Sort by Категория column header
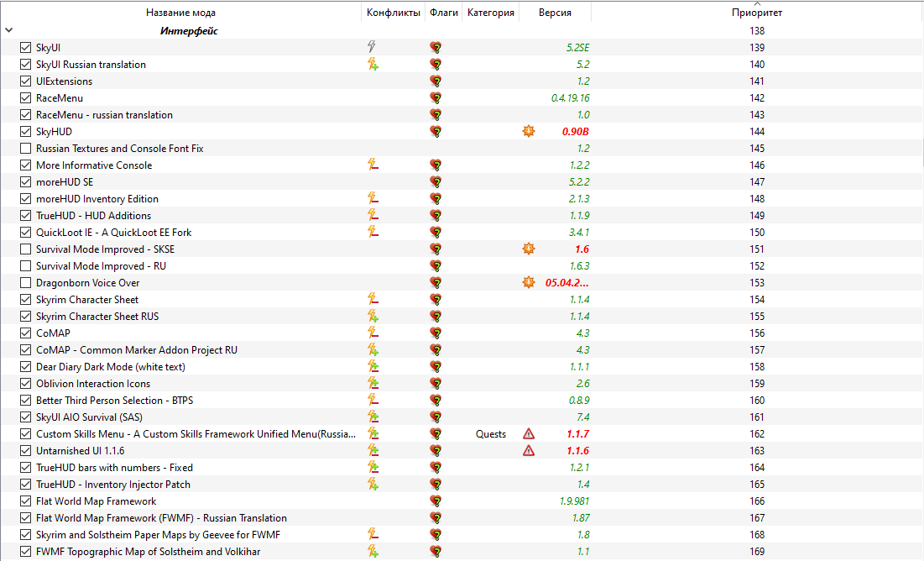This screenshot has height=561, width=924. click(x=490, y=13)
